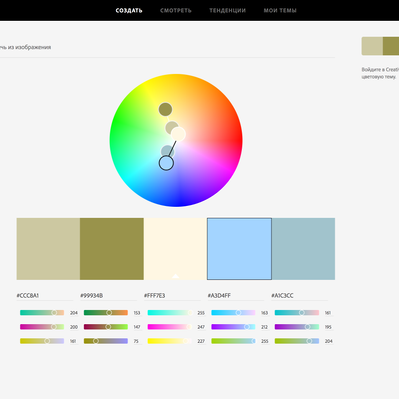Adjust green slider valued 200 under #CCC8A1
The height and width of the screenshot is (399, 399).
tap(42, 327)
